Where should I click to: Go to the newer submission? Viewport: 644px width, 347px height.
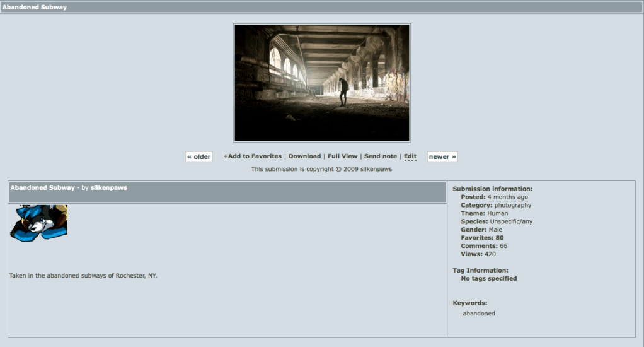pyautogui.click(x=442, y=156)
